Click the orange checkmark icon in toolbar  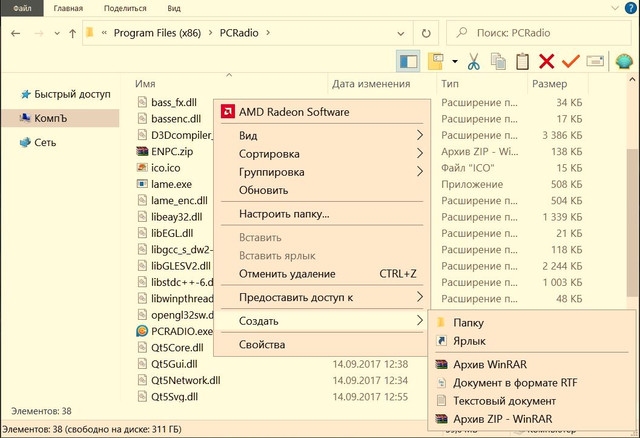pos(570,62)
